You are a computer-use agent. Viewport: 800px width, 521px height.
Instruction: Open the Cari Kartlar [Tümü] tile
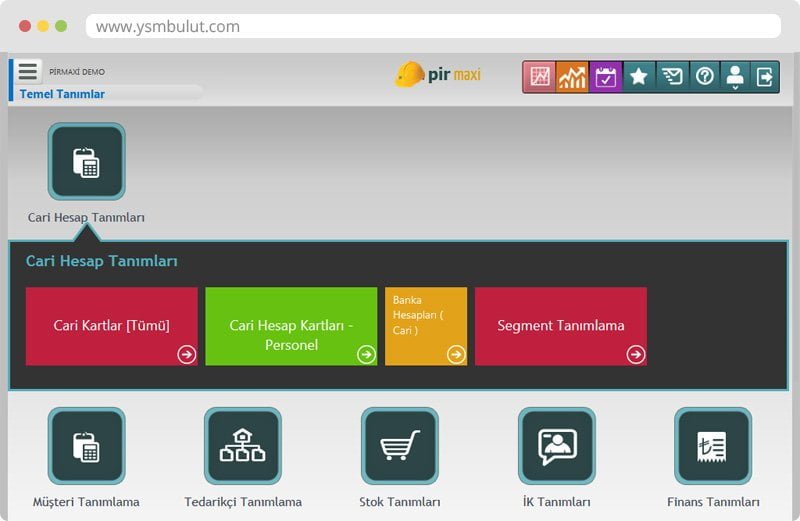tap(111, 326)
